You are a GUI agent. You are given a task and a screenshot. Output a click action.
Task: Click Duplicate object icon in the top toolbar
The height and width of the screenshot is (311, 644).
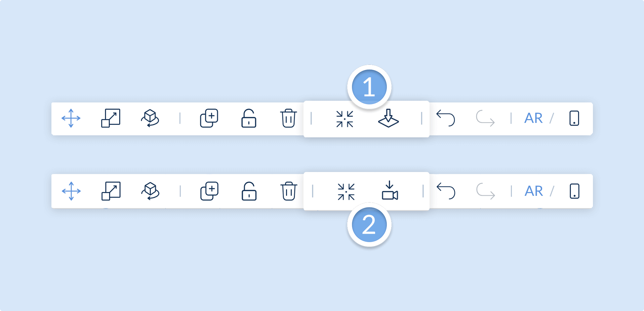(x=209, y=118)
